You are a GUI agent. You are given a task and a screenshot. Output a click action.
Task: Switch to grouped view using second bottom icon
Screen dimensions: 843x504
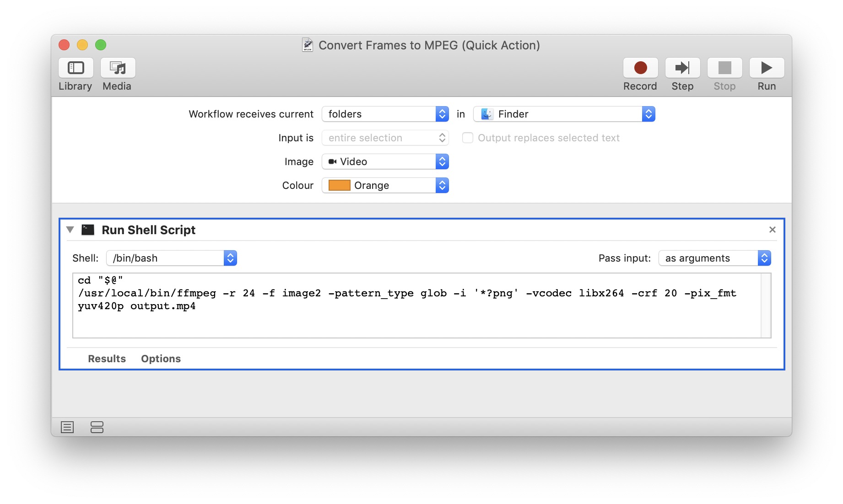coord(97,427)
